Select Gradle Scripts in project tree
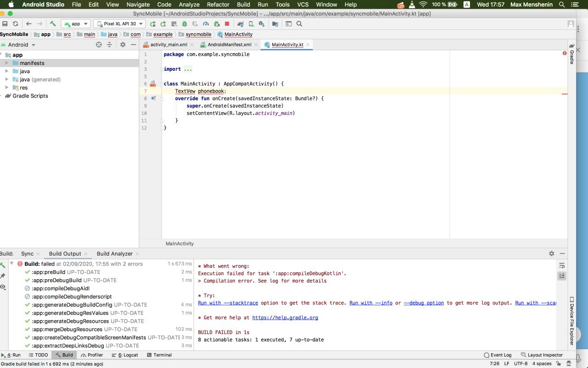Image resolution: width=588 pixels, height=368 pixels. pyautogui.click(x=26, y=96)
